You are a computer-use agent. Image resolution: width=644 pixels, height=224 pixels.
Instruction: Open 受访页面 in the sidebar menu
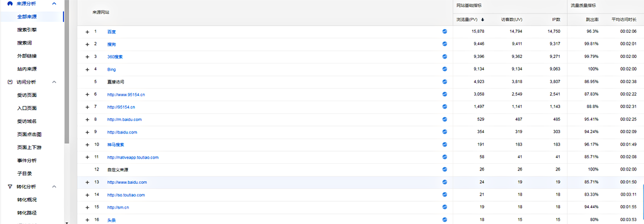(27, 95)
